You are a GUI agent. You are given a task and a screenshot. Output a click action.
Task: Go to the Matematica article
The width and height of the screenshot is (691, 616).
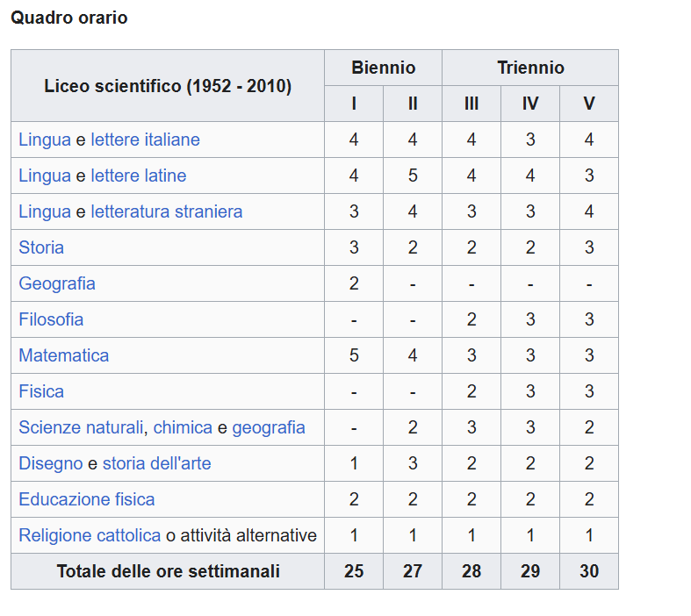click(64, 355)
